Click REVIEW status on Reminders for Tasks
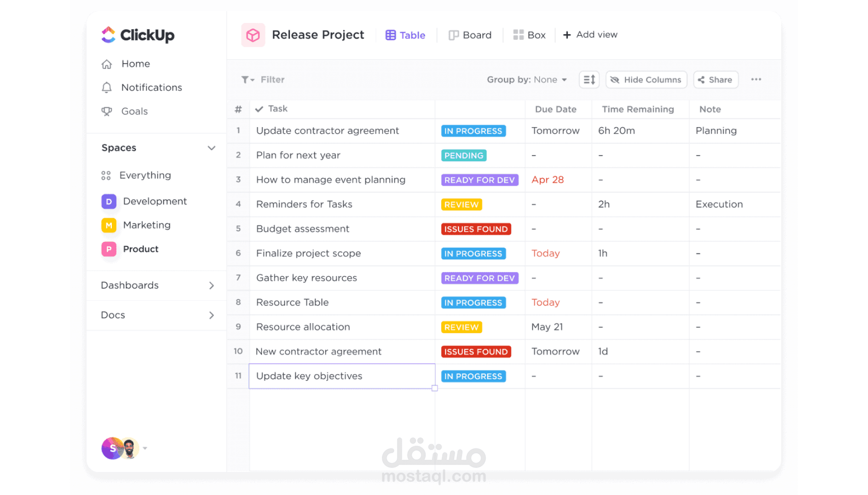Screen dimensions: 868x495 pos(462,205)
